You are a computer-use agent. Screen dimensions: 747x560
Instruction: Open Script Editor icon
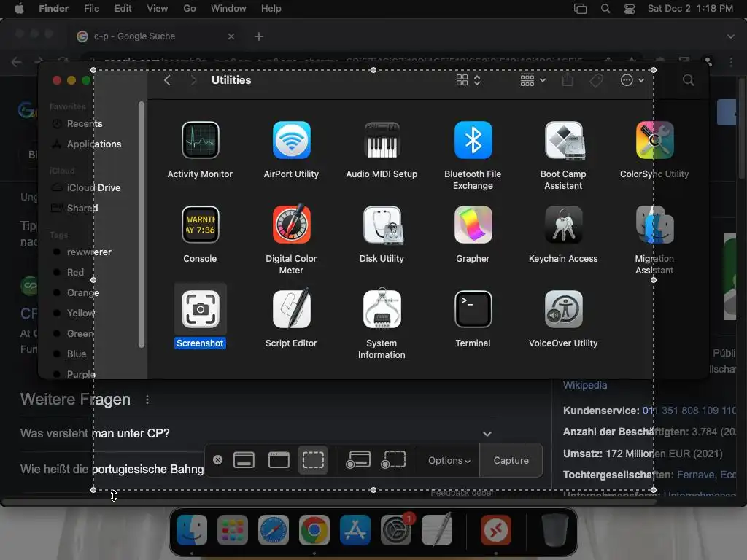291,309
